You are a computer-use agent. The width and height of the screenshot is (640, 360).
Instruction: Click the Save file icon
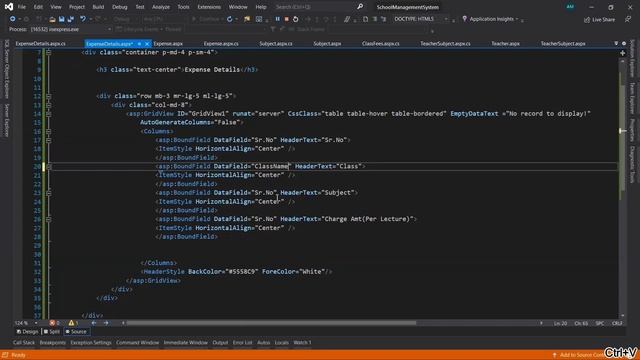62,19
